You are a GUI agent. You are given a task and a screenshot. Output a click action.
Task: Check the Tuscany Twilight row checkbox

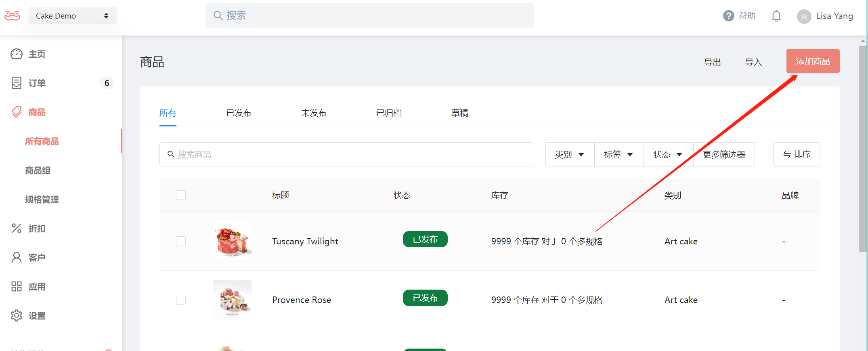coord(181,241)
